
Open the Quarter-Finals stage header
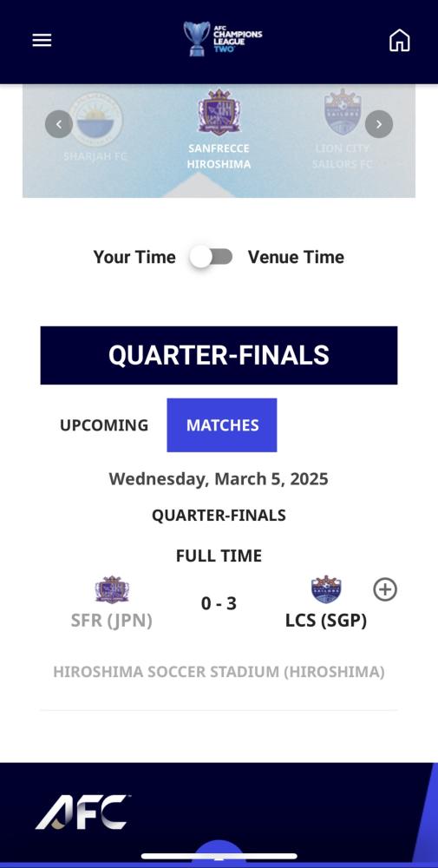[x=219, y=355]
